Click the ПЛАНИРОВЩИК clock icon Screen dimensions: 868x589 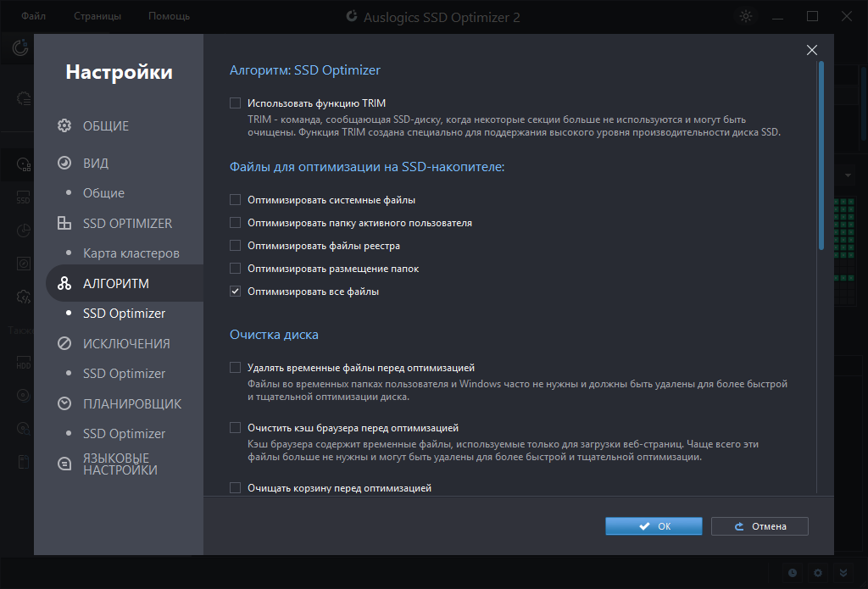coord(64,403)
